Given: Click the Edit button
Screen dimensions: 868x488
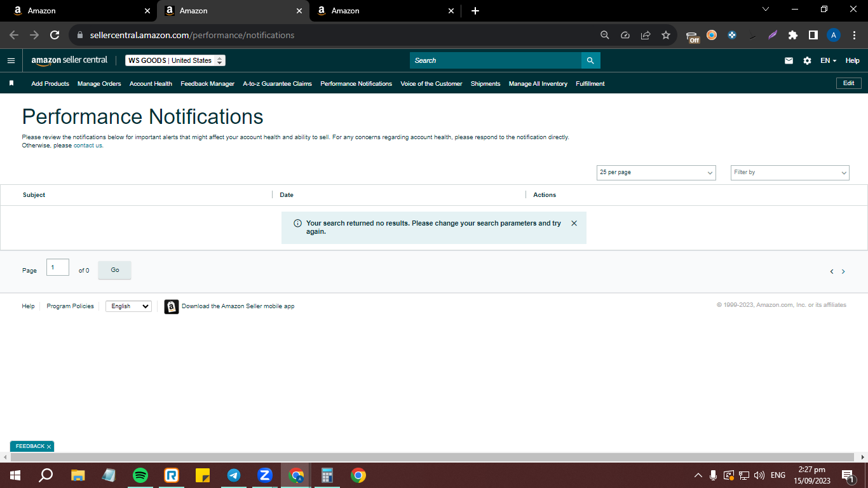Looking at the screenshot, I should click(848, 83).
